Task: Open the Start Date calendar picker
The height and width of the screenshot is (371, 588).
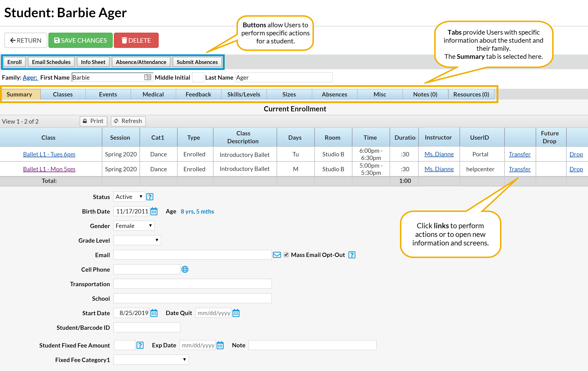Action: [x=154, y=313]
